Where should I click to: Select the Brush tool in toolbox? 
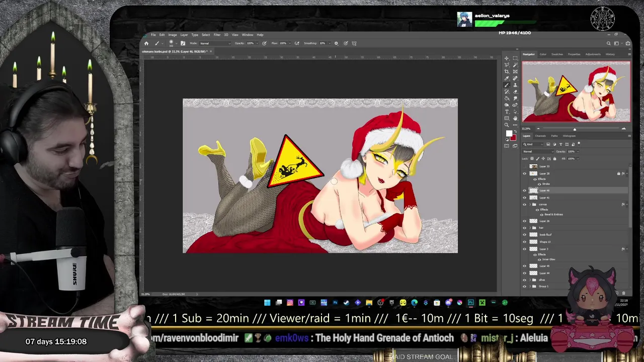click(507, 85)
